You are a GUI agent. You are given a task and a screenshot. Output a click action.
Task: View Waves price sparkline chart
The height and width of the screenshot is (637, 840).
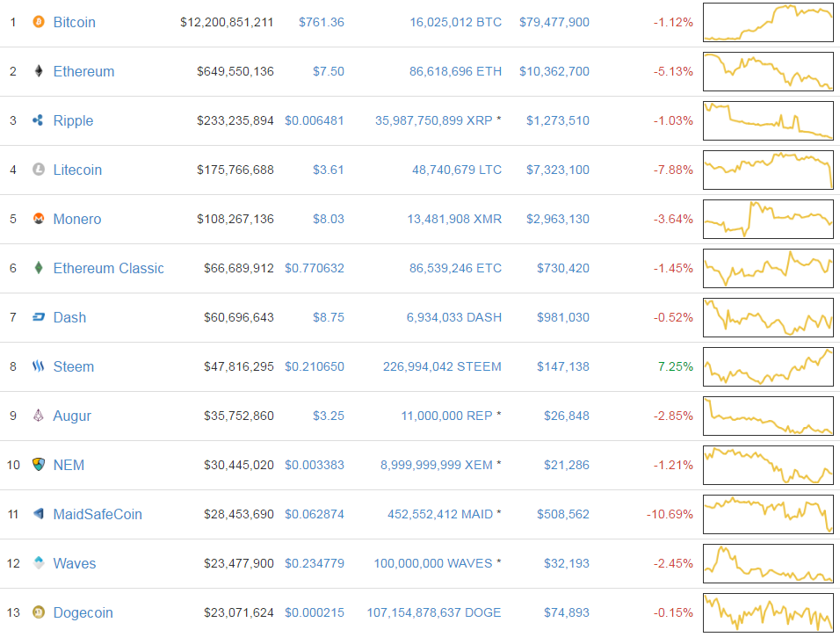click(x=768, y=563)
